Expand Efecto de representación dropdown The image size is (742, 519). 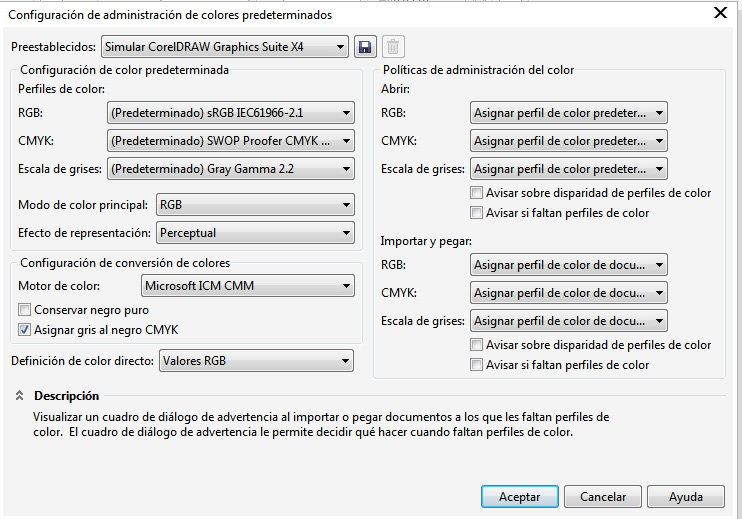[256, 233]
